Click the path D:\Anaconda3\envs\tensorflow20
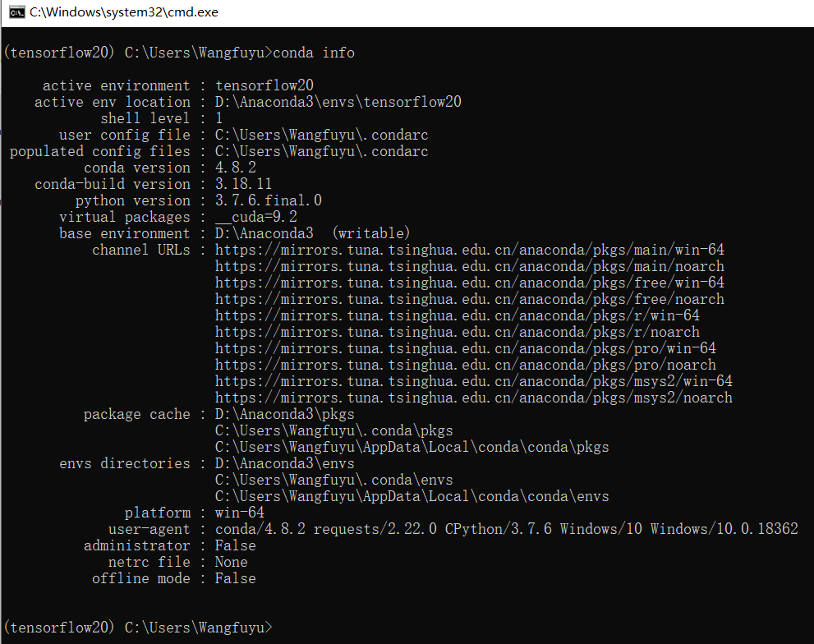This screenshot has height=644, width=814. 338,102
